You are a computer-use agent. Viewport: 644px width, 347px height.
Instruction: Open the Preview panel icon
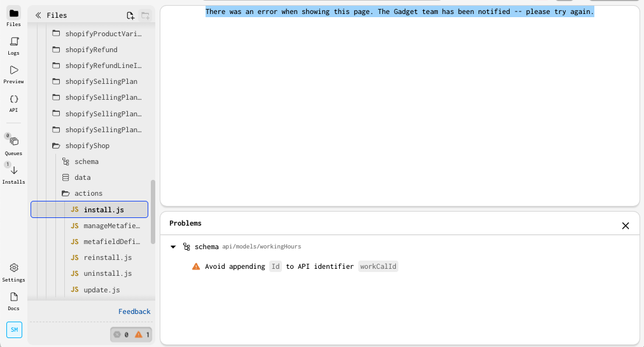click(x=14, y=70)
